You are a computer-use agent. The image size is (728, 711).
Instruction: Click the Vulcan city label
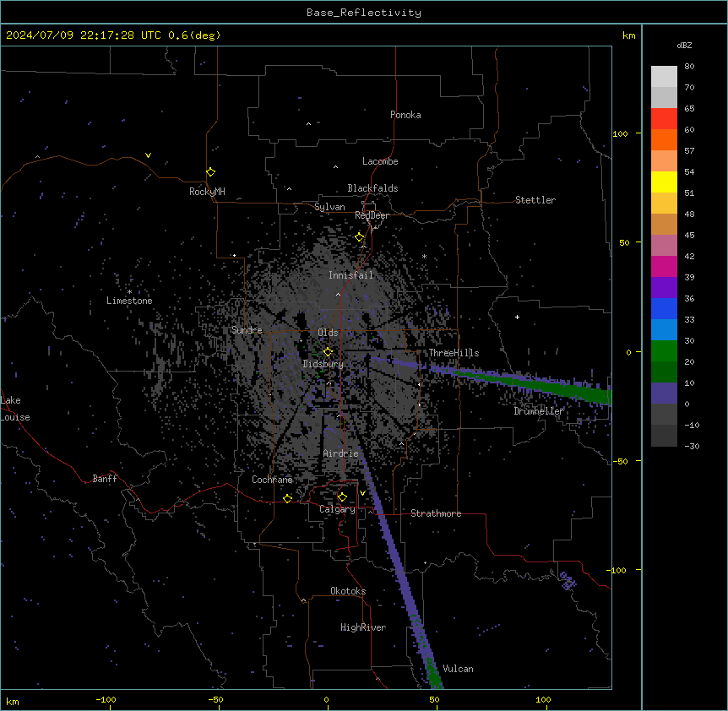point(458,669)
